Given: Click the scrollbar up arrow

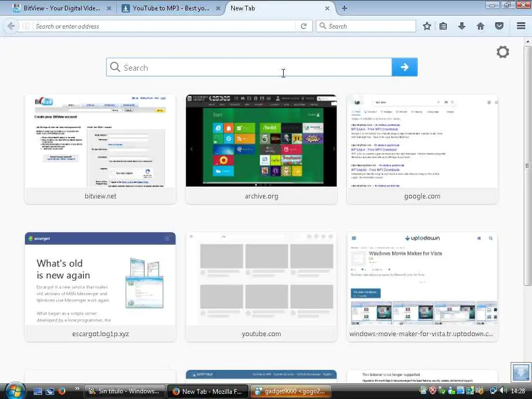Looking at the screenshot, I should pyautogui.click(x=527, y=42).
